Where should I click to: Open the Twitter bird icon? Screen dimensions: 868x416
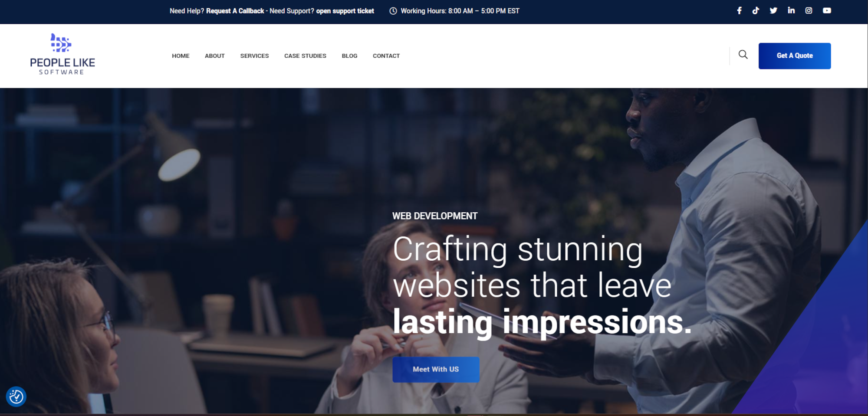pyautogui.click(x=773, y=11)
